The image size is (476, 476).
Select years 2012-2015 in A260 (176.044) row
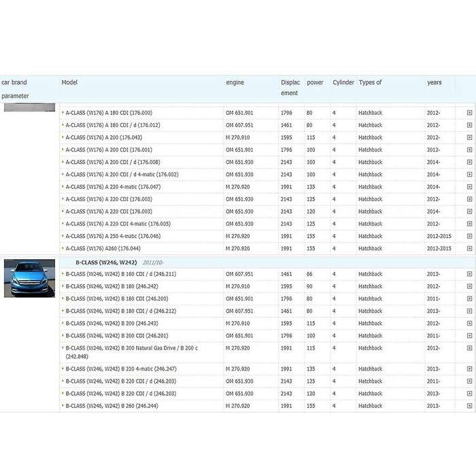pyautogui.click(x=439, y=248)
